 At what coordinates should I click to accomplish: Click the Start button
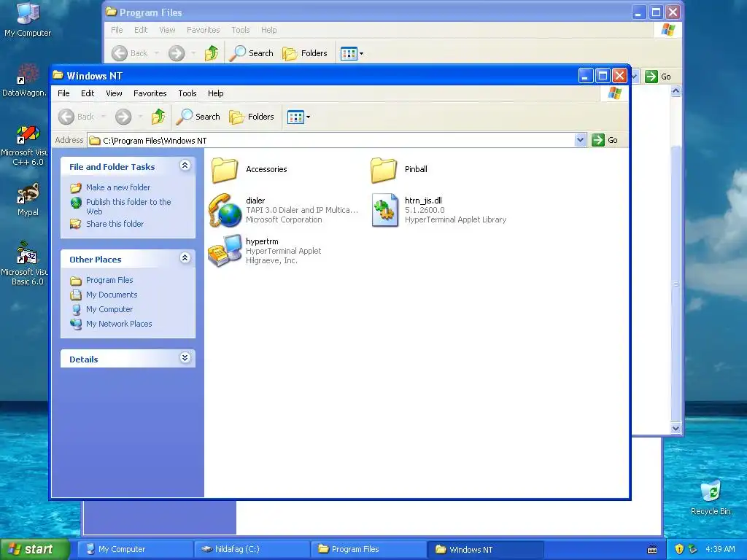tap(35, 549)
